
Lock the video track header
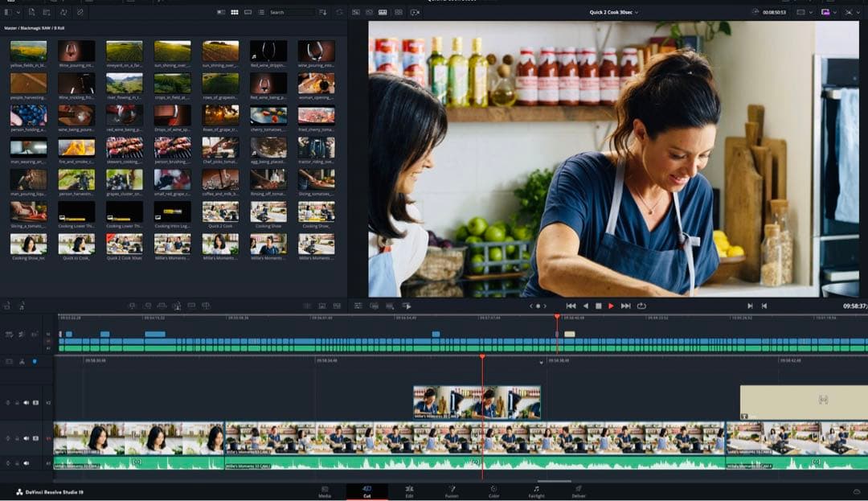(x=17, y=437)
